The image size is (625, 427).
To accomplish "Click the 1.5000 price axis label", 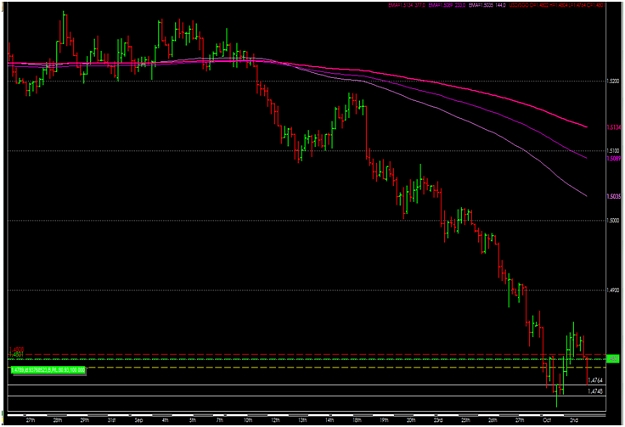I will [x=613, y=220].
